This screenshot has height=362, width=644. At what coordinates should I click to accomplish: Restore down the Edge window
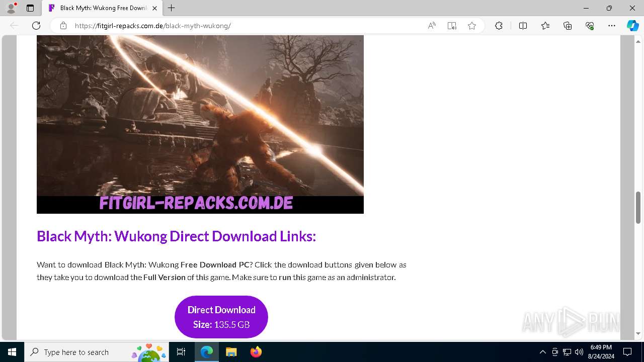(x=609, y=8)
